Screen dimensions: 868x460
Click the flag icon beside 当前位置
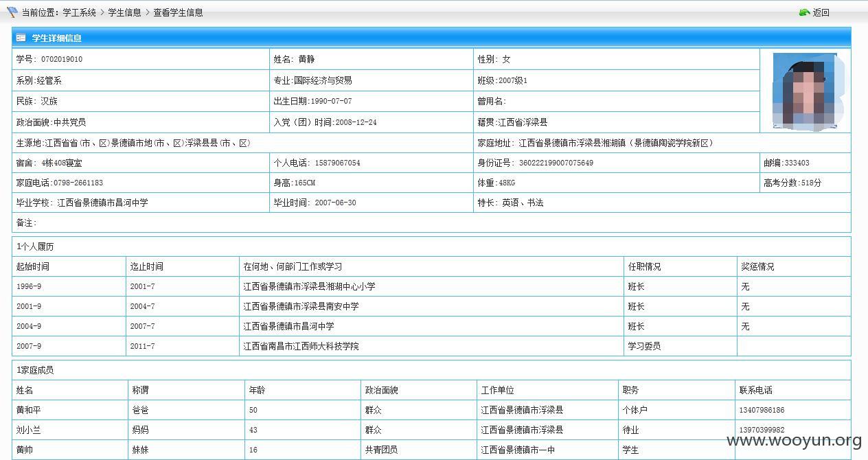click(x=12, y=12)
